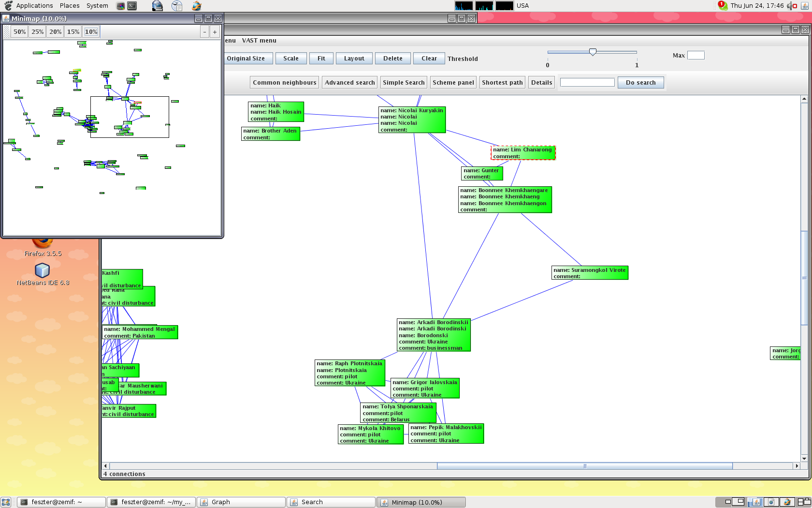Zoom out minimap with minus button
The height and width of the screenshot is (508, 812).
pos(205,32)
